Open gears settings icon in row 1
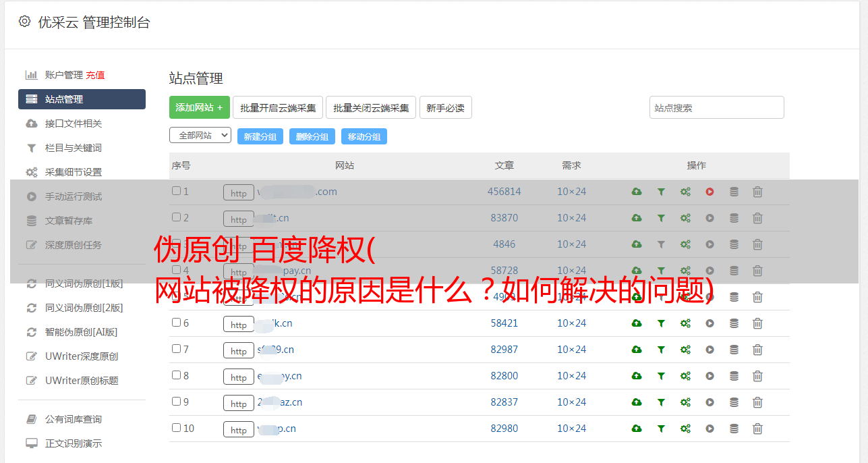This screenshot has height=463, width=868. point(685,192)
